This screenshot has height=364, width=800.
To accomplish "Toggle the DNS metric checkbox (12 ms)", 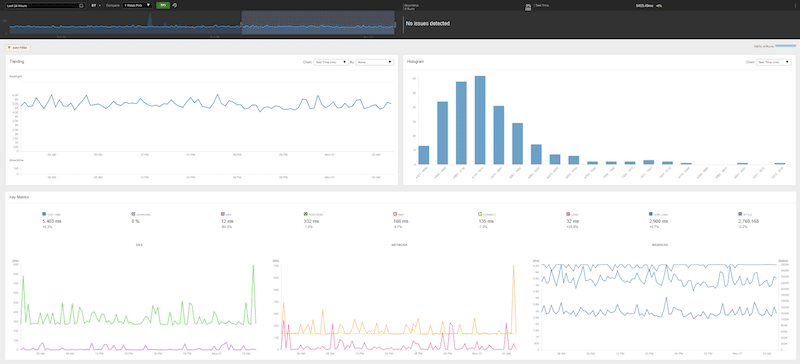I will pyautogui.click(x=223, y=215).
